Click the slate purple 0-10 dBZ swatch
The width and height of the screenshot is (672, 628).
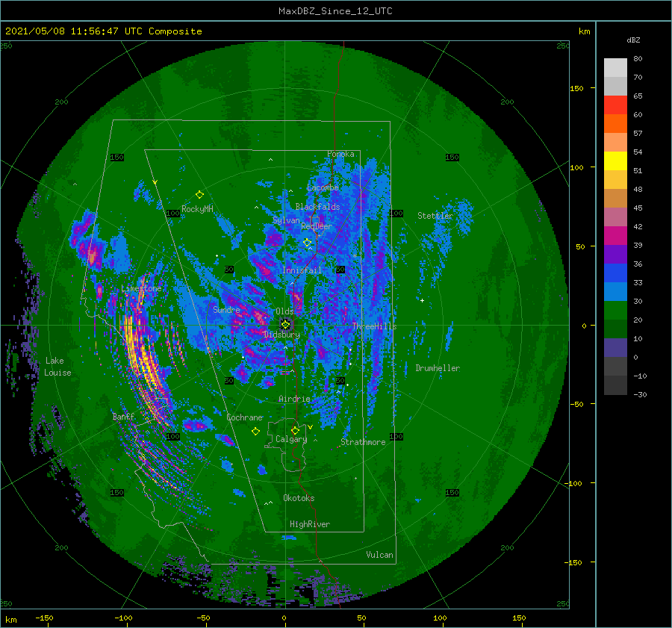pyautogui.click(x=615, y=348)
